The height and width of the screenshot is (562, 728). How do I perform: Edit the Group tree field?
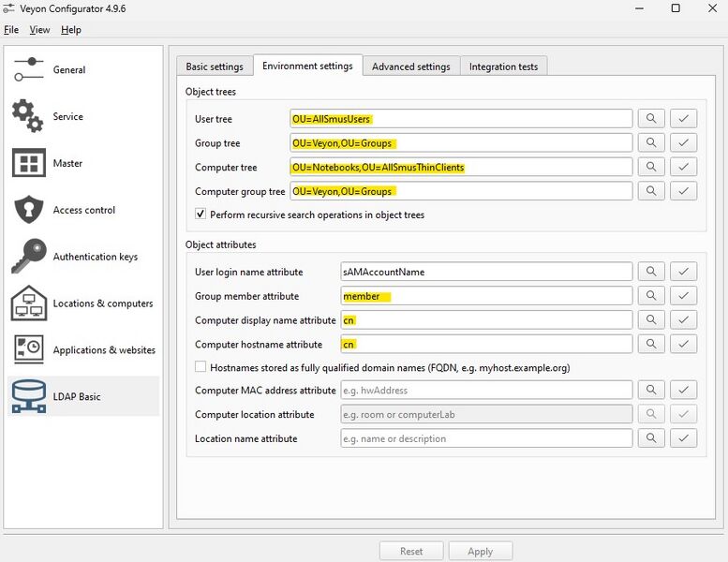[x=461, y=143]
